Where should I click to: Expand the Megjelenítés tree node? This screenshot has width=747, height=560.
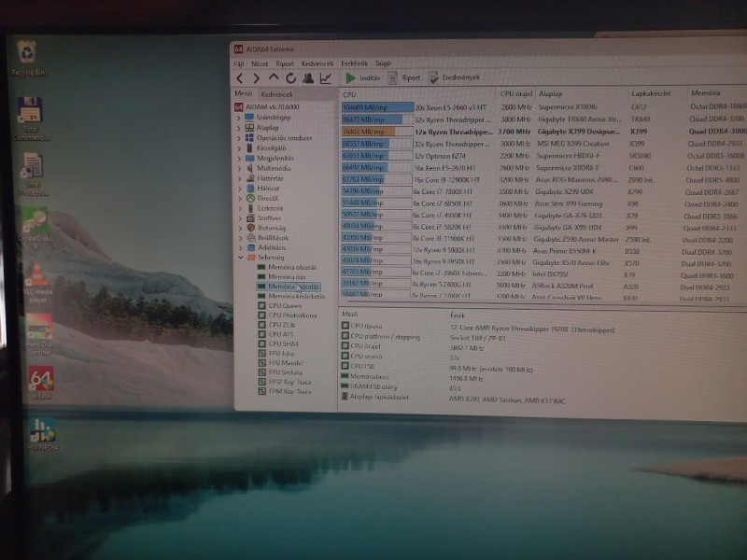click(240, 158)
